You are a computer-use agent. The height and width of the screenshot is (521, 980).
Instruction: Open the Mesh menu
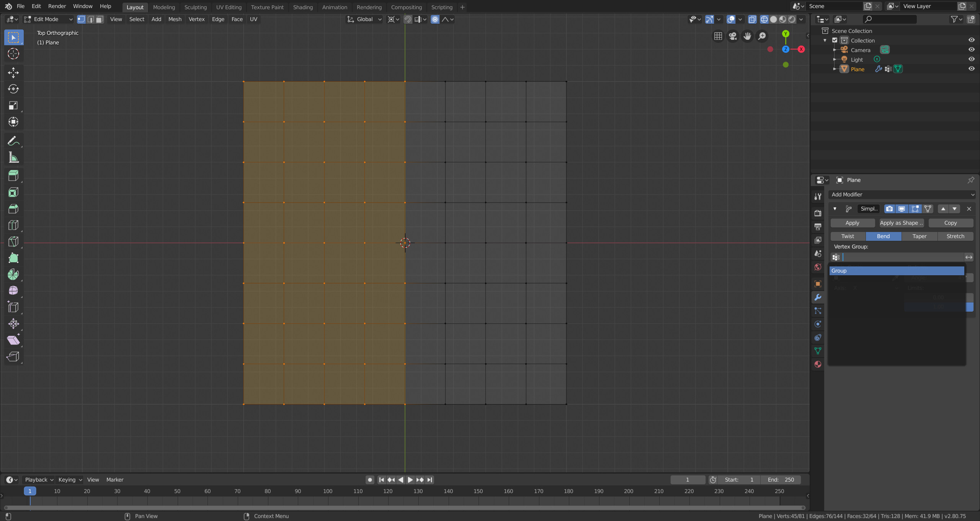pos(175,19)
